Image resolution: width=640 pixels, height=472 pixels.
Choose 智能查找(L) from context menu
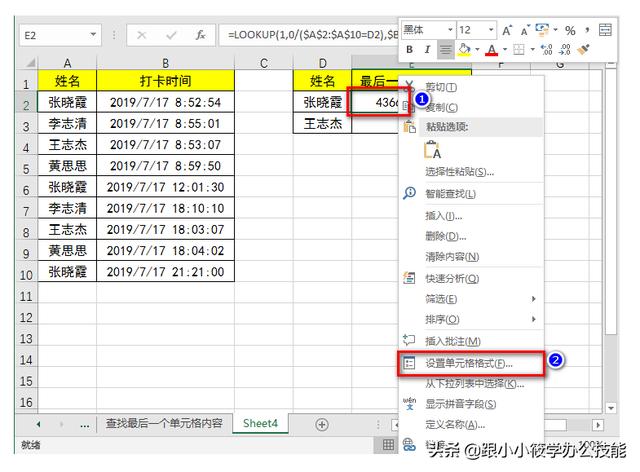[x=471, y=194]
